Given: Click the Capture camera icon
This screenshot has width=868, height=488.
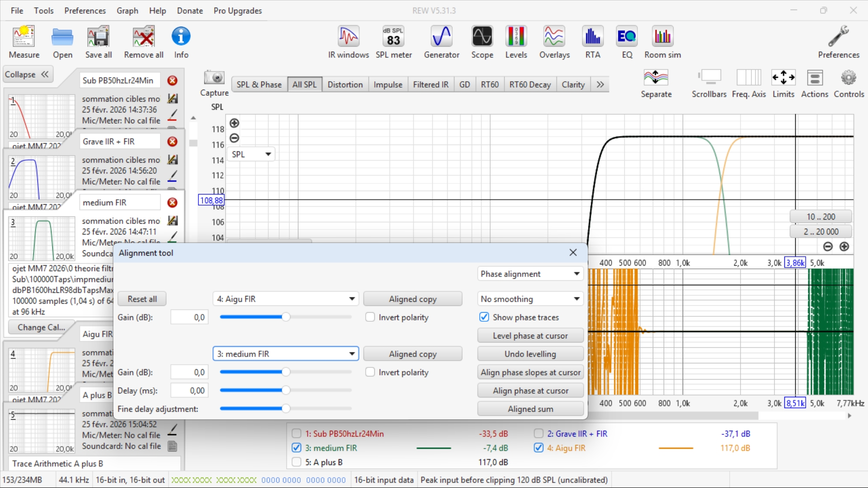Looking at the screenshot, I should (x=214, y=78).
